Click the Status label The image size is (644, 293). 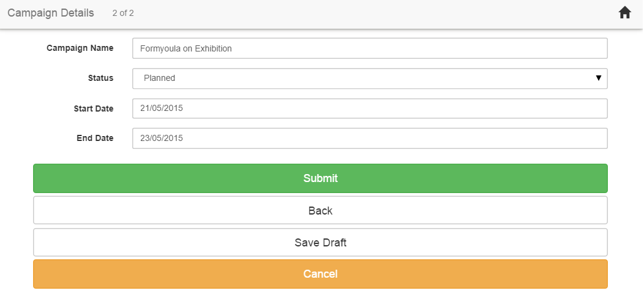100,78
